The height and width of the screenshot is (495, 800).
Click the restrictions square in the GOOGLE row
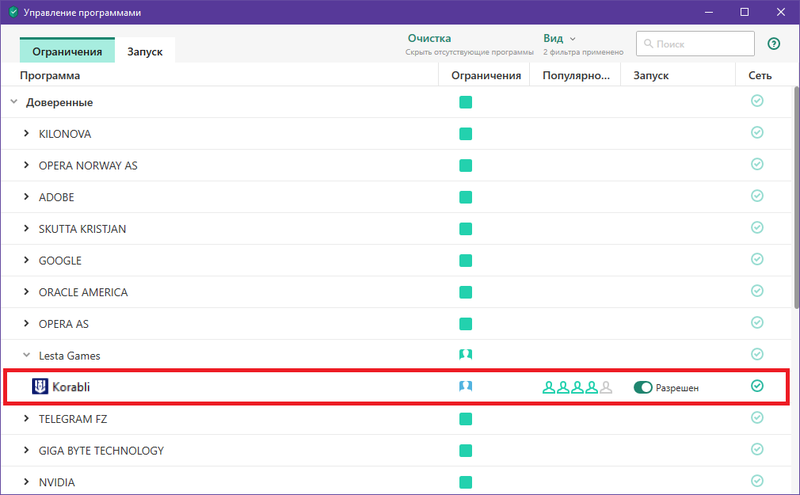tap(465, 260)
